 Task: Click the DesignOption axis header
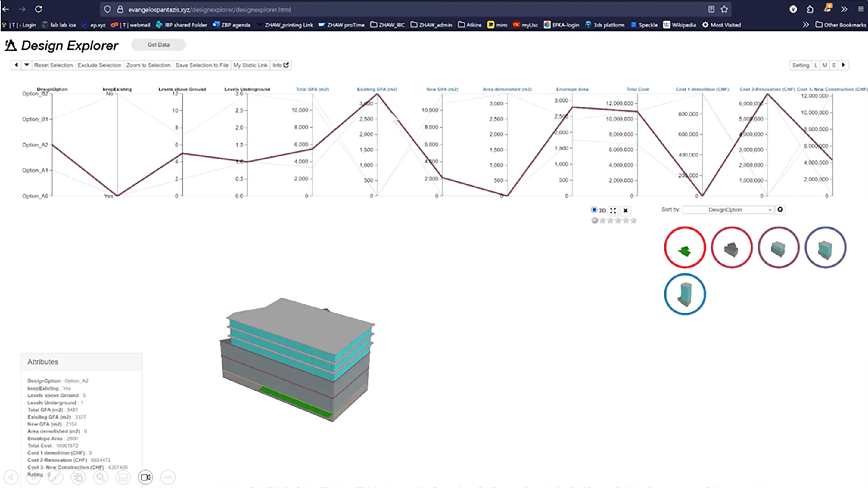(x=52, y=89)
